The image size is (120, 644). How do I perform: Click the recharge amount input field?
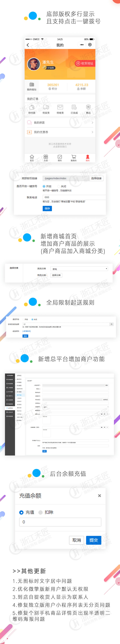(x=60, y=522)
